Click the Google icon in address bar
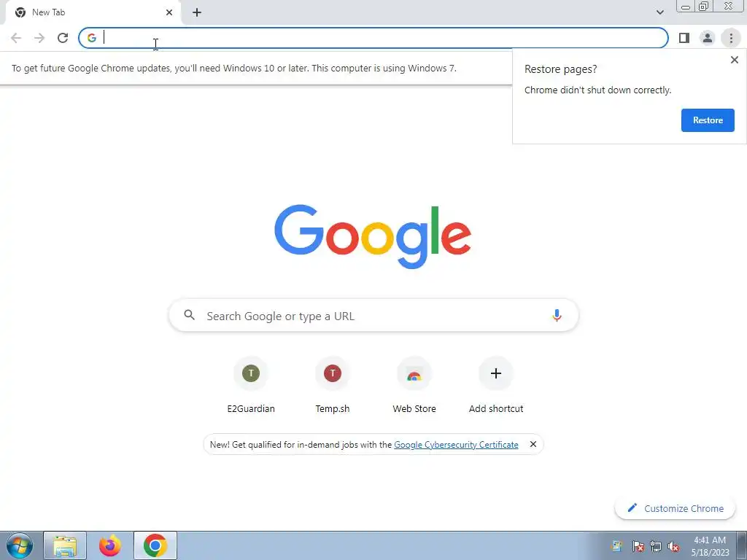This screenshot has height=560, width=747. [x=92, y=38]
